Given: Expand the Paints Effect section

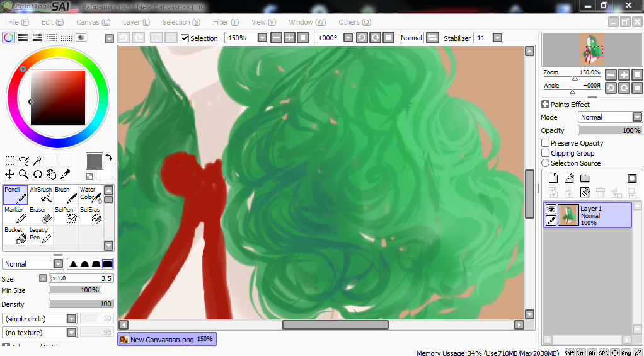Looking at the screenshot, I should [x=546, y=105].
